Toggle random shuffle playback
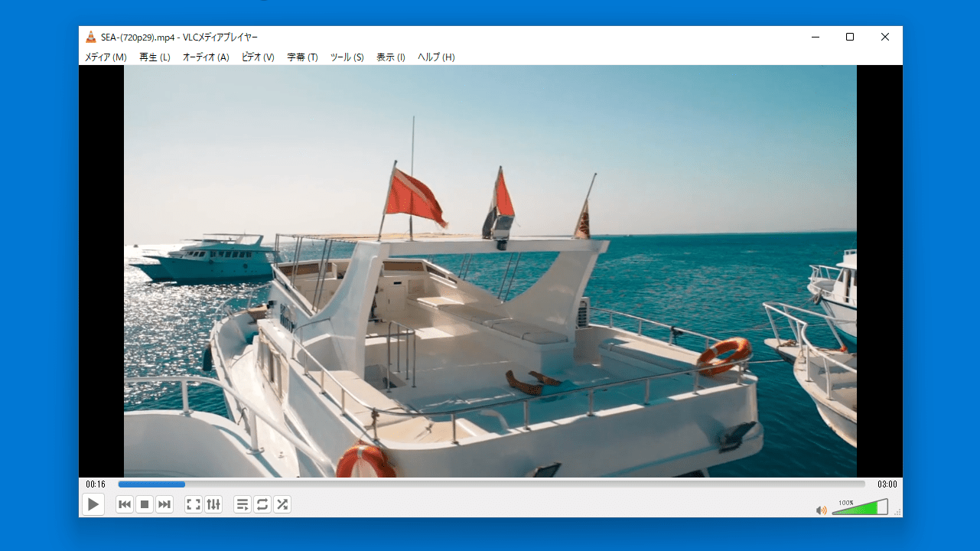Viewport: 980px width, 551px height. [x=282, y=504]
